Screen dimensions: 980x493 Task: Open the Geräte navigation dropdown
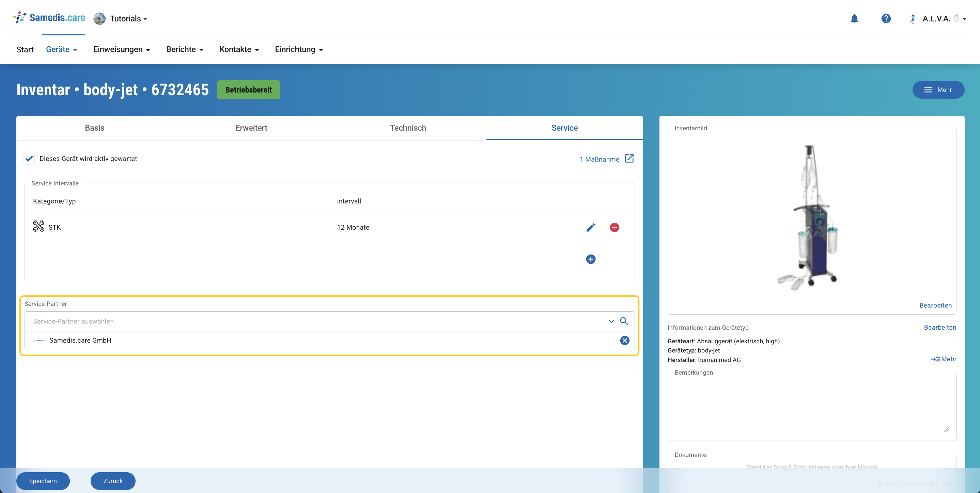[x=62, y=49]
